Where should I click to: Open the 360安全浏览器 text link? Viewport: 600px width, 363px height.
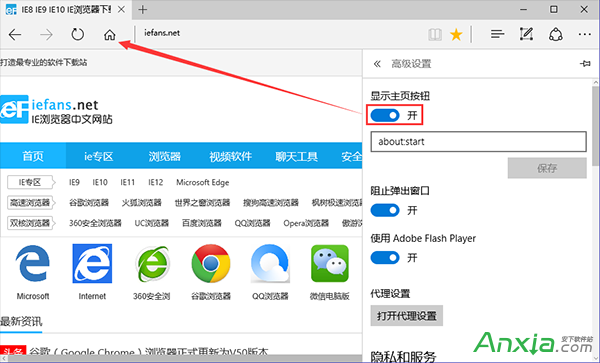95,223
